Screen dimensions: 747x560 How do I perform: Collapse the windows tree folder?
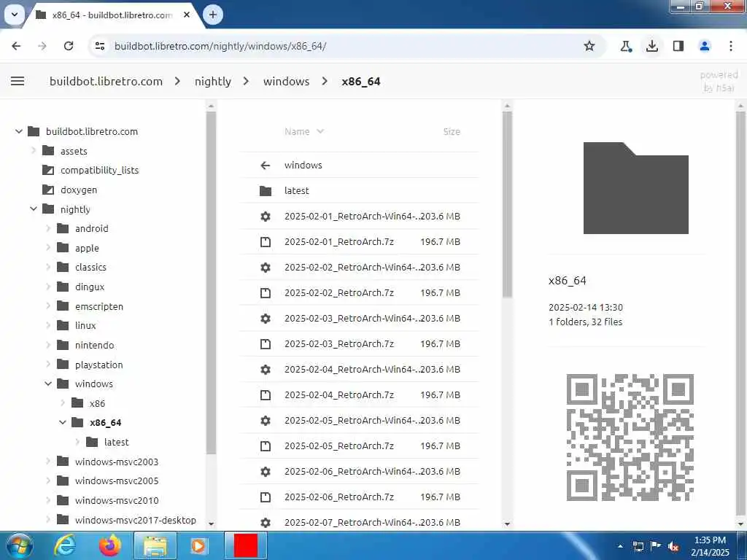(x=48, y=384)
